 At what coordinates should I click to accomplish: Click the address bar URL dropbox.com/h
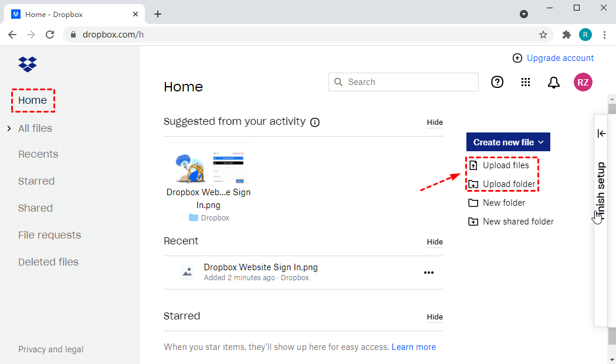tap(113, 35)
